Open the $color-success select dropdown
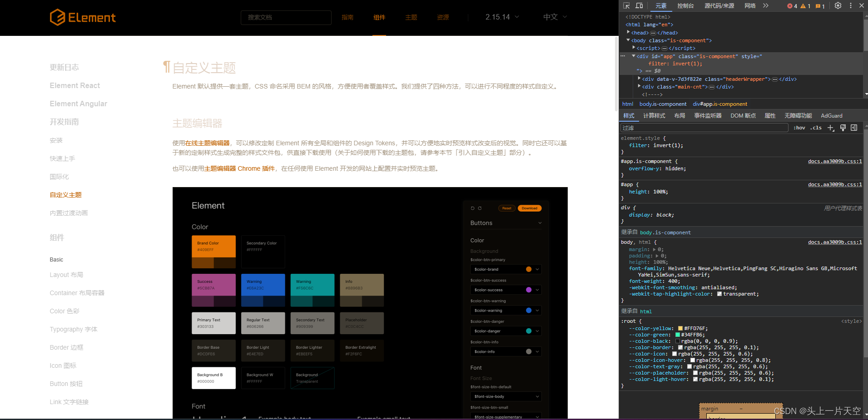Viewport: 868px width, 420px height. pos(506,290)
